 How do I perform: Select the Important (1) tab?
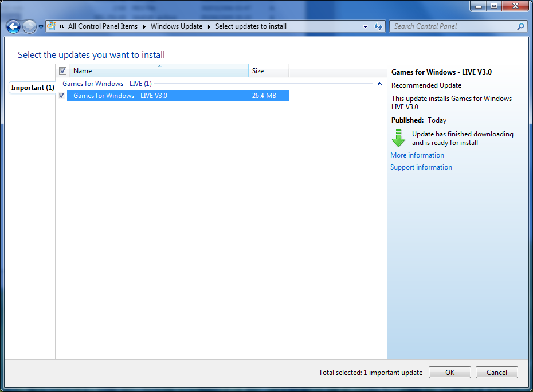coord(32,88)
